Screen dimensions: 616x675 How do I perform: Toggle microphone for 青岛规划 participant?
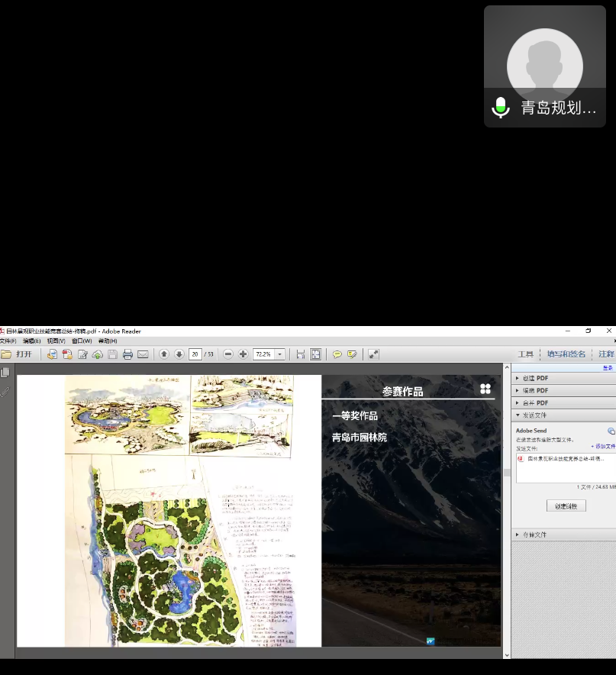(x=501, y=108)
